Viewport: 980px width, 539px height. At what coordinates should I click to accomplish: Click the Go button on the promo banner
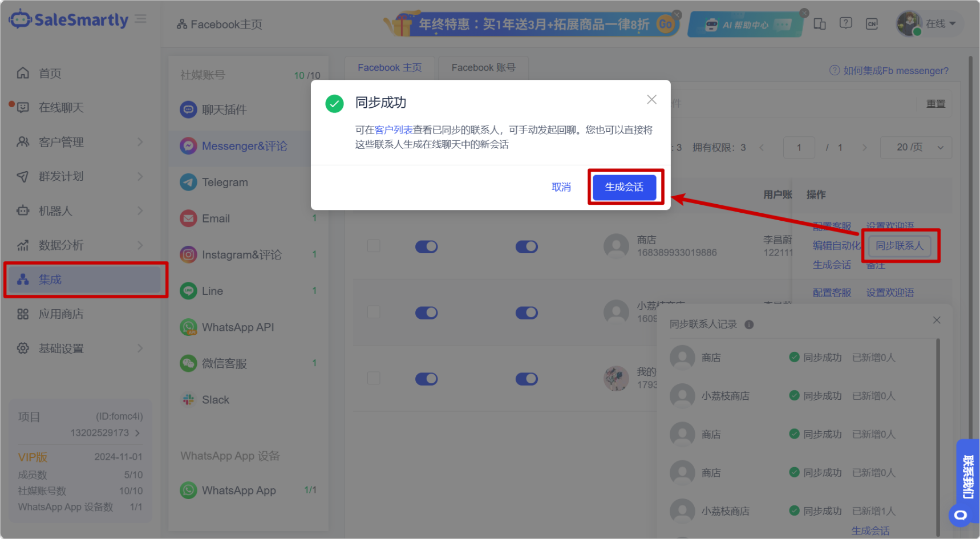(665, 25)
